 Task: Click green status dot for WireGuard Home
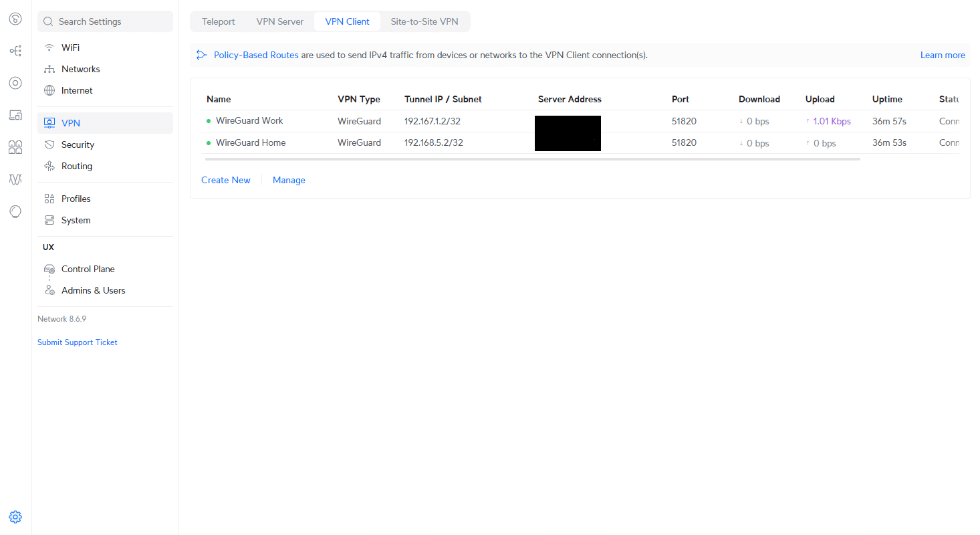209,143
